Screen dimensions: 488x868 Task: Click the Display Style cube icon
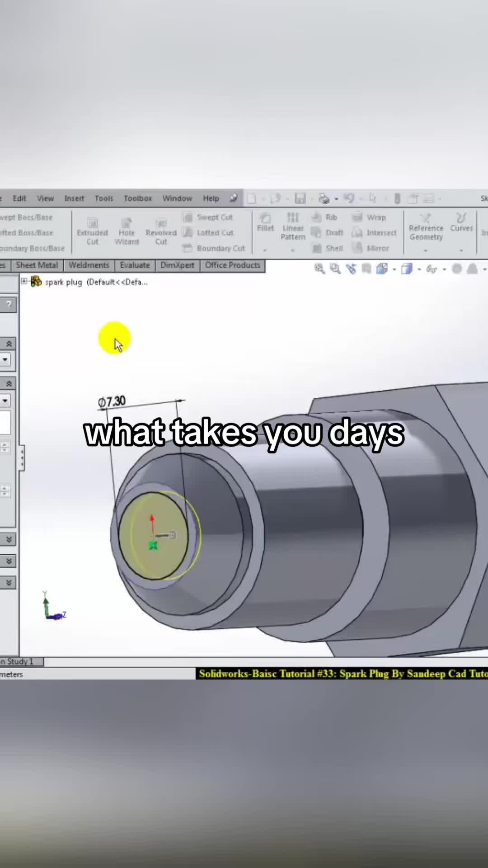407,269
